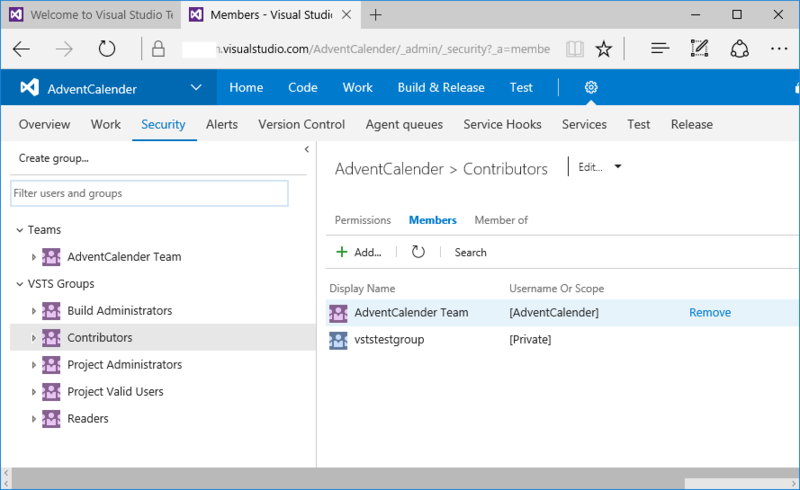
Task: Click the green plus Add icon
Action: [341, 252]
